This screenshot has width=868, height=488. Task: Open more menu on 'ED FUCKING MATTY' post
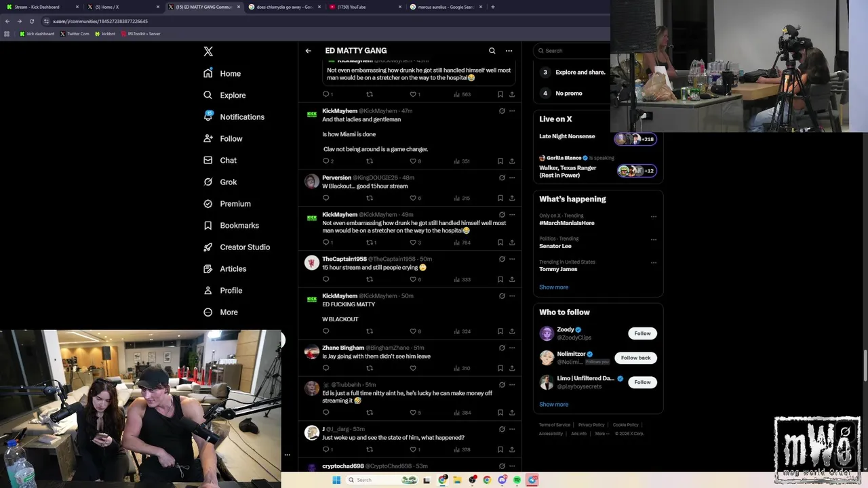pos(512,296)
